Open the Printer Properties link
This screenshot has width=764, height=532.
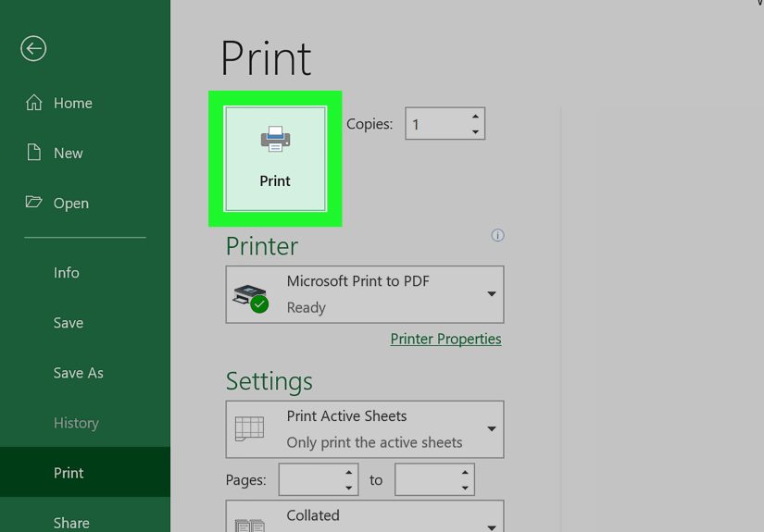pyautogui.click(x=445, y=339)
